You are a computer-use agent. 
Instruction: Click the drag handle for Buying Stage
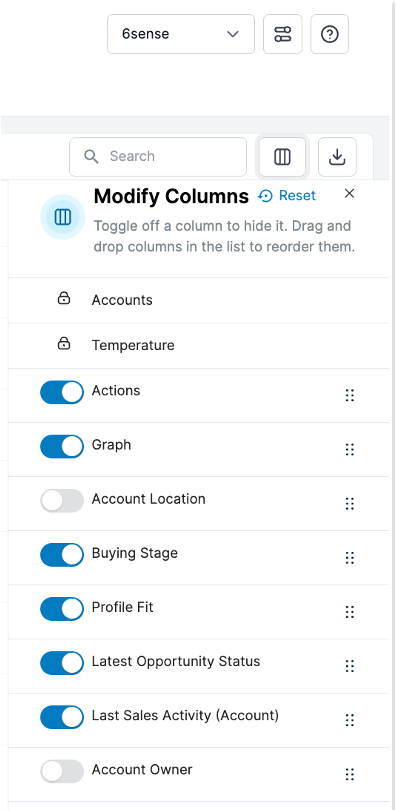(350, 558)
